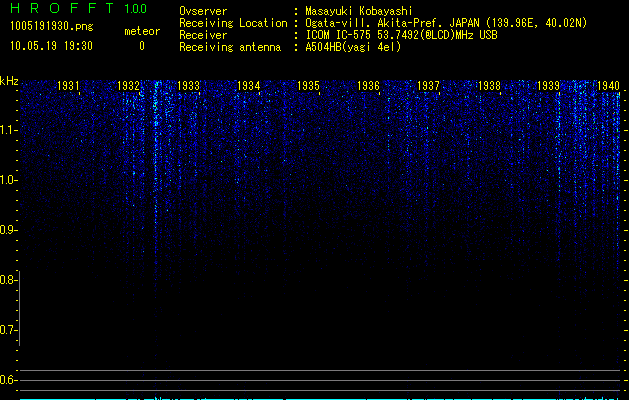This screenshot has height=400, width=629.
Task: Click the Receiving antenna label
Action: coord(230,47)
